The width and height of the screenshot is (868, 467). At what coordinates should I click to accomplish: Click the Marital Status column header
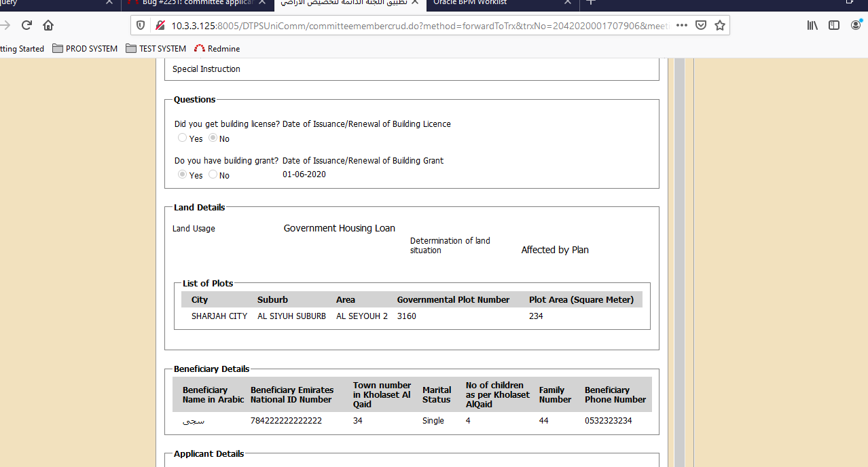(437, 395)
